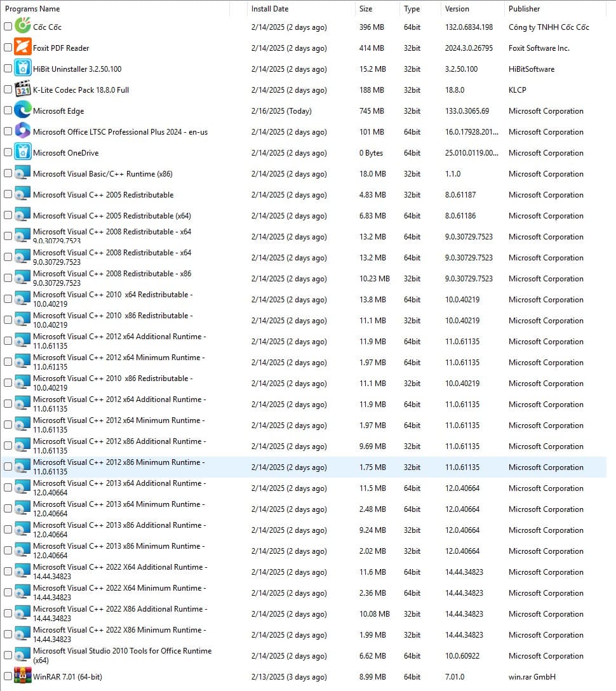The image size is (616, 691).
Task: Click the version "7.01.0" cell
Action: point(455,677)
